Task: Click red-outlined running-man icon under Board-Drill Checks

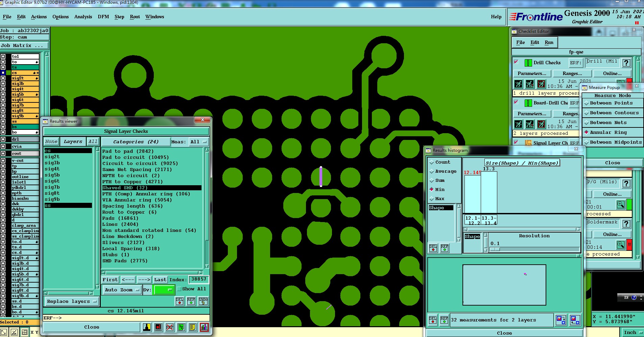Action: click(x=541, y=124)
